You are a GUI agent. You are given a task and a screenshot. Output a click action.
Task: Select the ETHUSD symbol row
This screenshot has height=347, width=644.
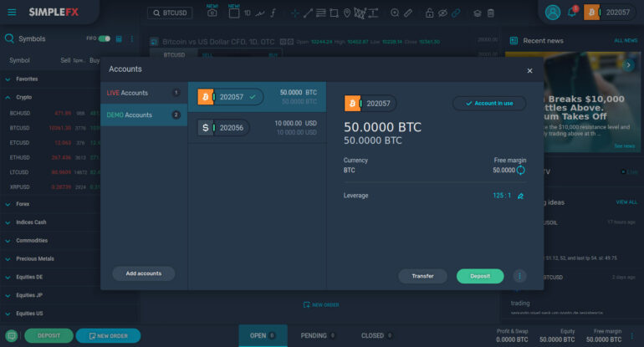(51, 157)
